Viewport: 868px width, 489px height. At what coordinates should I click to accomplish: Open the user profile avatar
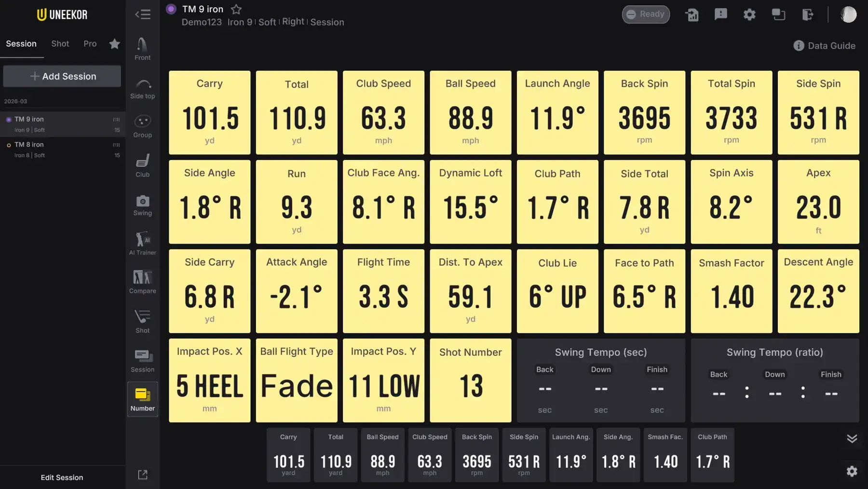[x=849, y=14]
